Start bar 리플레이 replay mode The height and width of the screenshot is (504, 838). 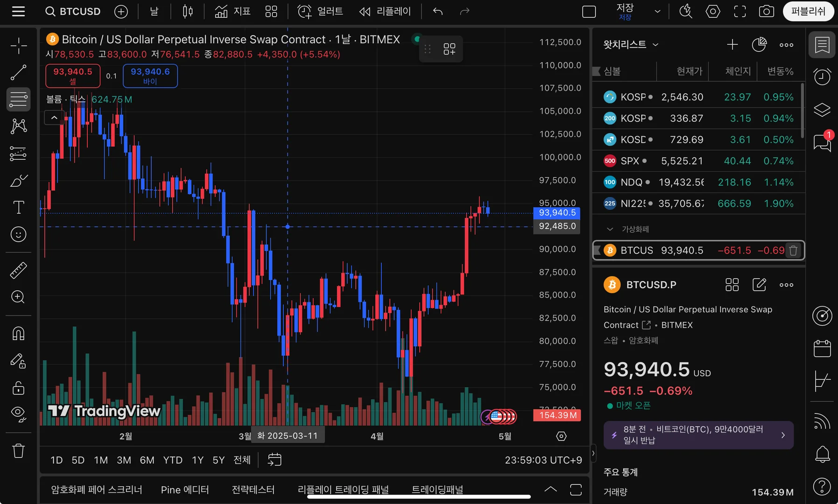click(x=385, y=11)
